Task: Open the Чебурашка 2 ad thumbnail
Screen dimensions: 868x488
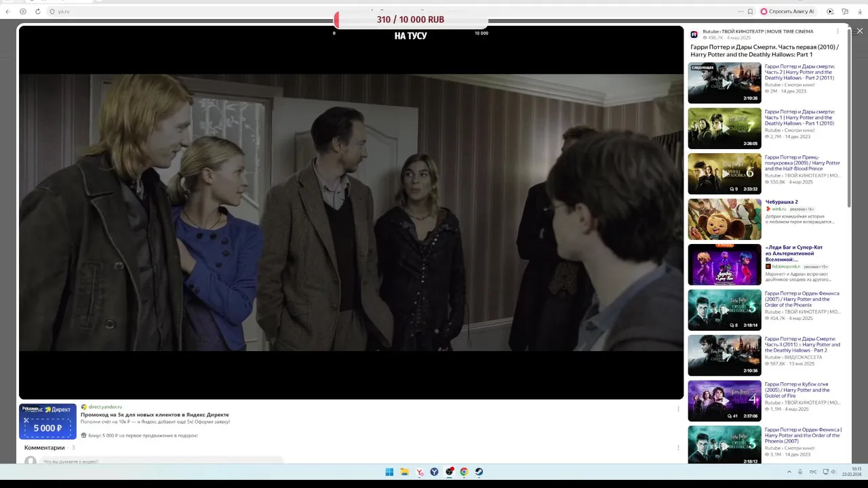Action: (x=724, y=219)
